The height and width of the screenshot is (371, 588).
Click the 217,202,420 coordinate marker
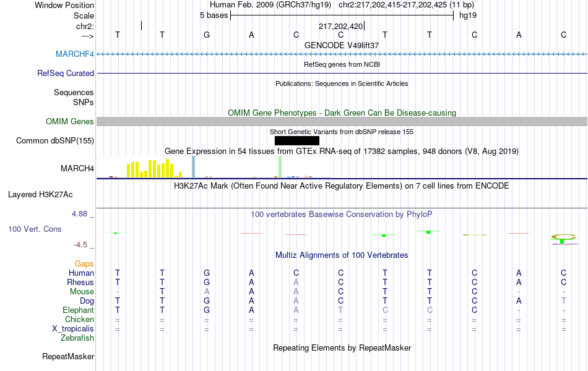pyautogui.click(x=340, y=26)
